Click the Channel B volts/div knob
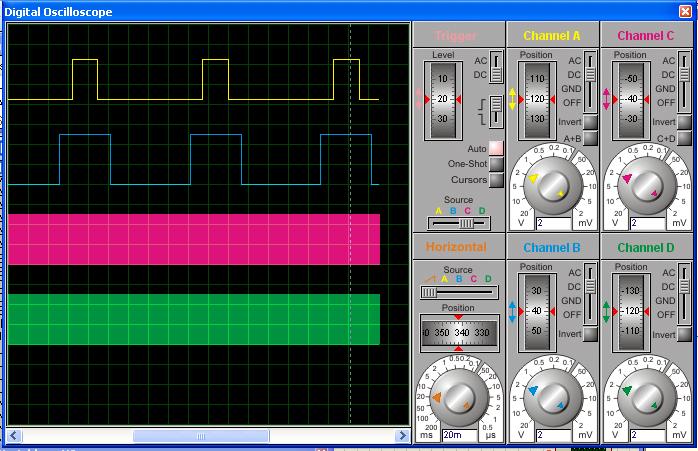 [553, 397]
